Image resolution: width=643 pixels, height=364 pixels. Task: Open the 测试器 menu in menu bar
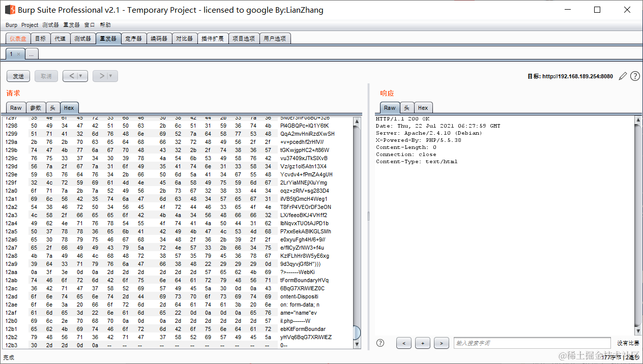click(50, 25)
